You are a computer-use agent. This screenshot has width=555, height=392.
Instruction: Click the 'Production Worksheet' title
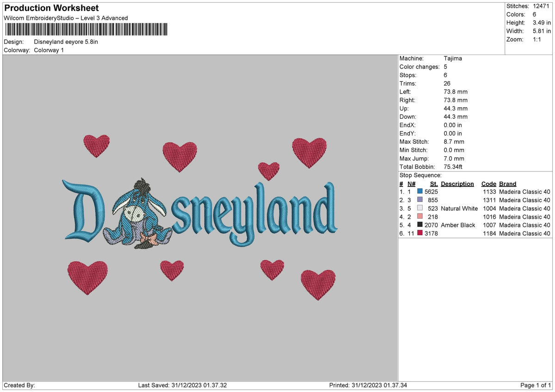(x=51, y=8)
